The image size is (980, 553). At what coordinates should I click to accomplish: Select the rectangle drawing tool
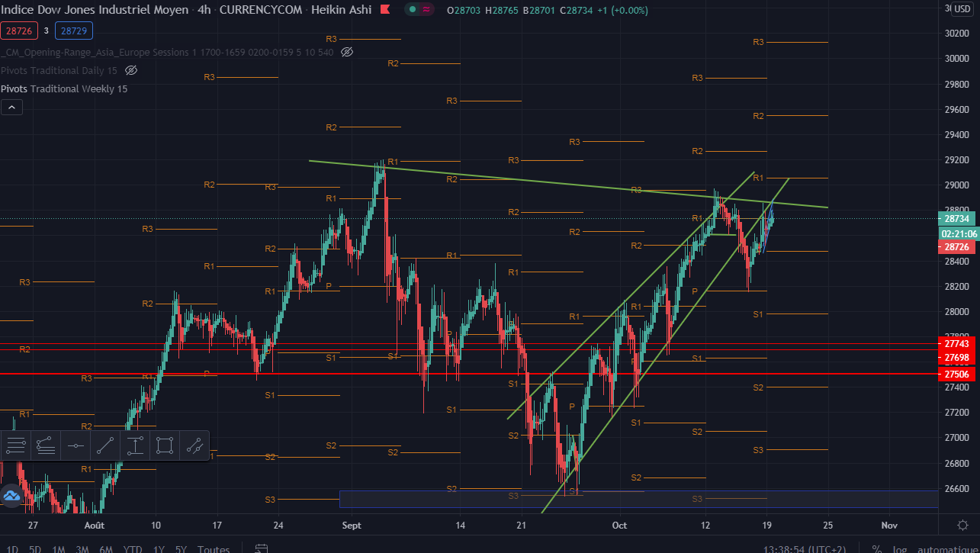pyautogui.click(x=165, y=445)
